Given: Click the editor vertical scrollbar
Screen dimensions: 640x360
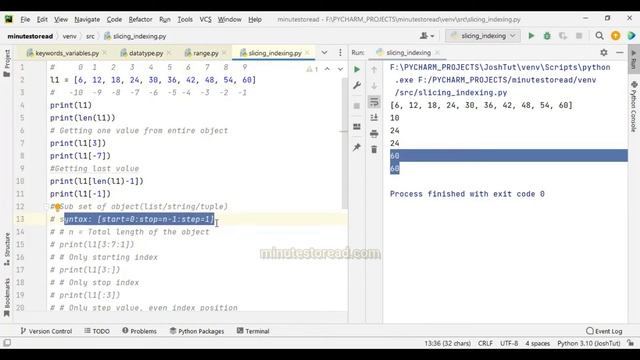Looking at the screenshot, I should tap(345, 143).
